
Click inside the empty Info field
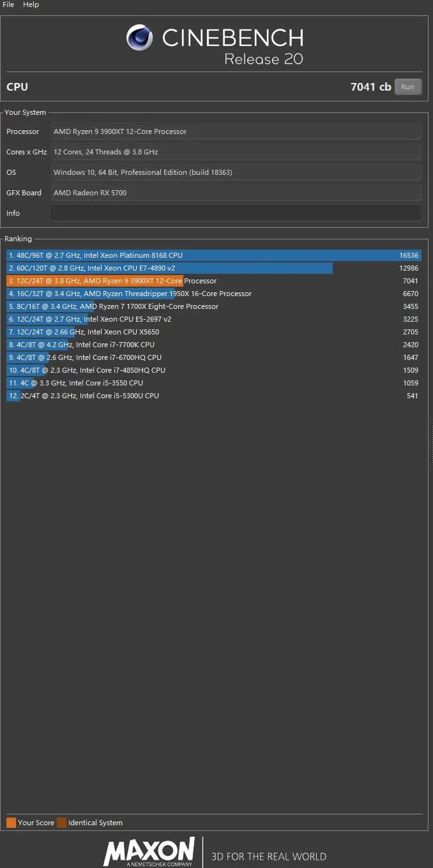236,213
